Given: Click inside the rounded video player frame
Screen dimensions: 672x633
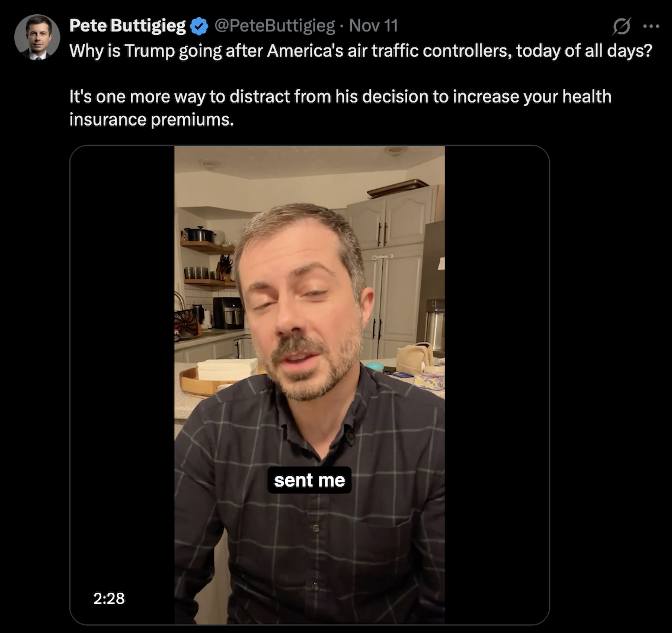Looking at the screenshot, I should tap(309, 385).
